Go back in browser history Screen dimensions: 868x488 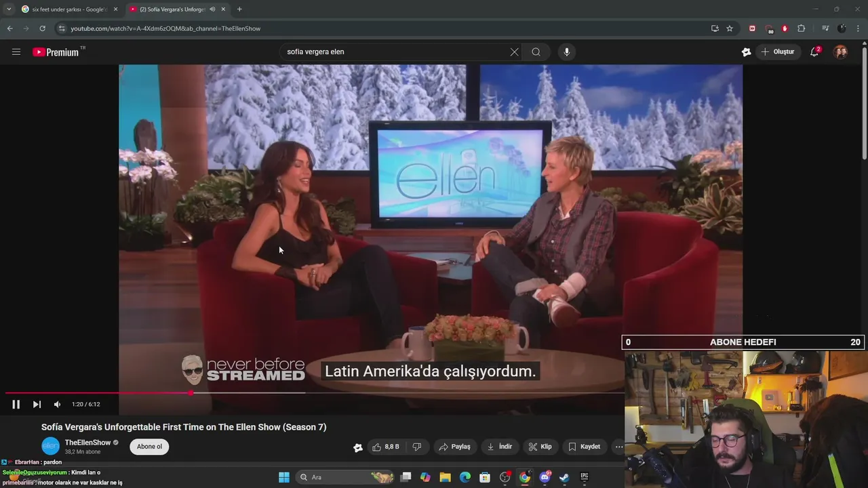pos(9,28)
